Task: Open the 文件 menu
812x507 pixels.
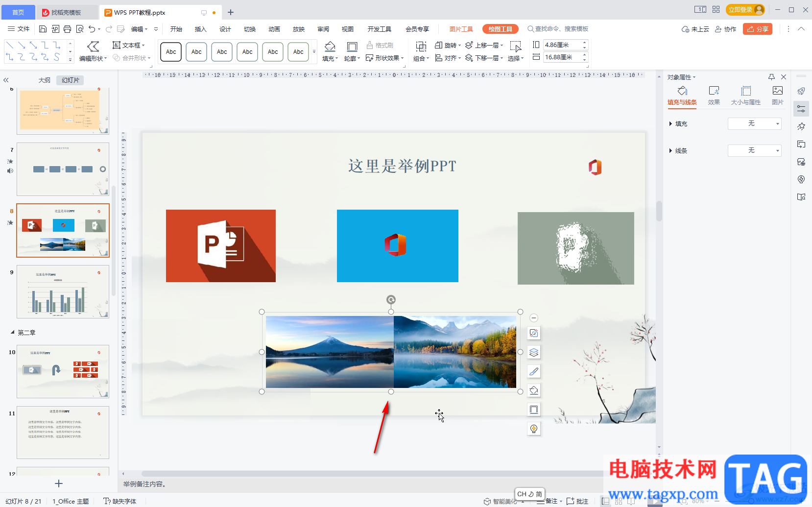Action: click(19, 29)
